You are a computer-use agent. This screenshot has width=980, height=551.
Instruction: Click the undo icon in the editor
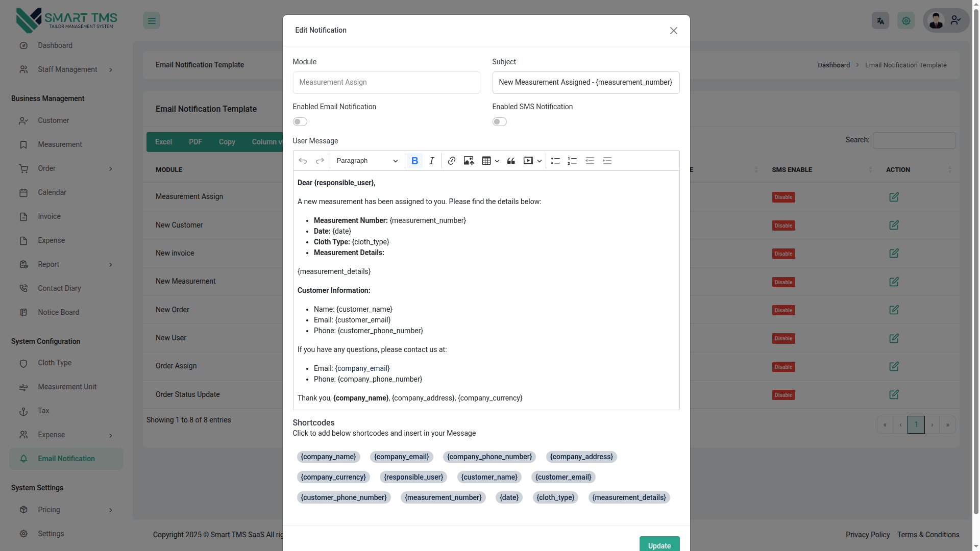(303, 161)
